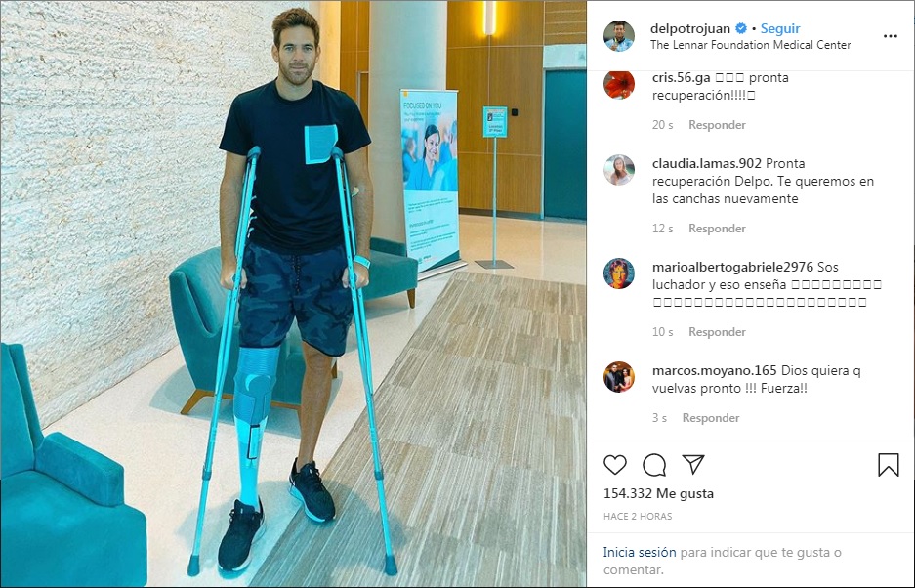Follow the account via Seguir
The image size is (915, 588).
pos(779,28)
